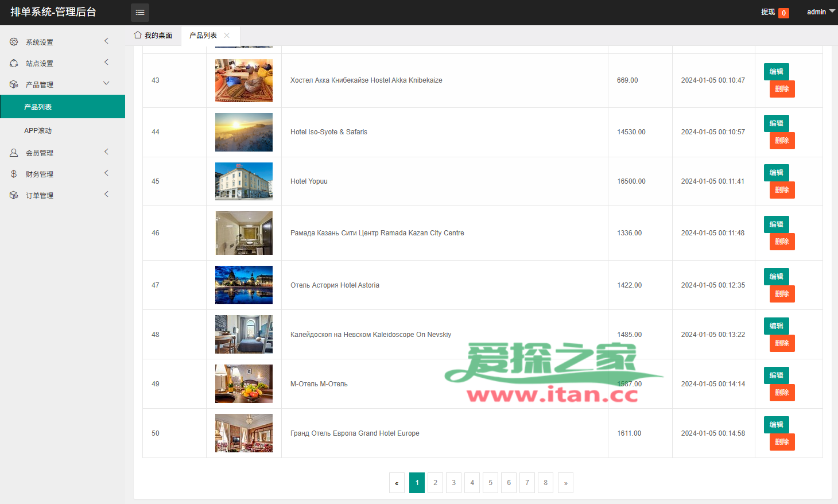Click the finance management dollar icon
Viewport: 838px width, 504px height.
pos(14,174)
